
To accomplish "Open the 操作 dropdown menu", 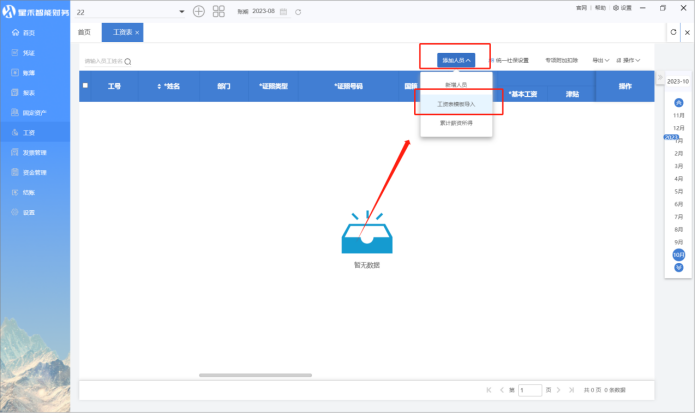I will [628, 60].
